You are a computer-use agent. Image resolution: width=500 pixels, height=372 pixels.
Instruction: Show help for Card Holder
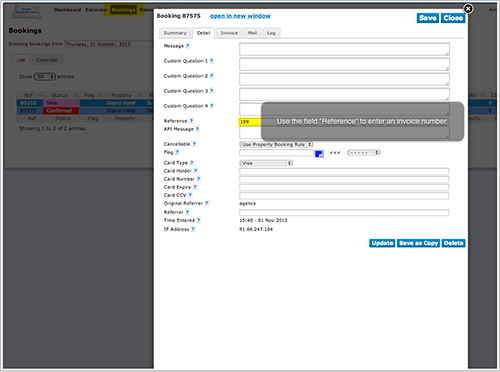coord(195,171)
